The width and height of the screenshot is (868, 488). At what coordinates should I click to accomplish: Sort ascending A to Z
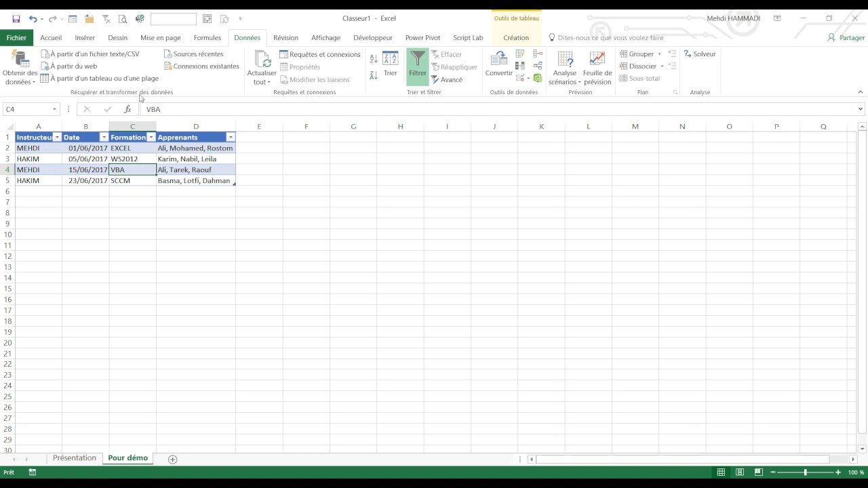pos(374,60)
